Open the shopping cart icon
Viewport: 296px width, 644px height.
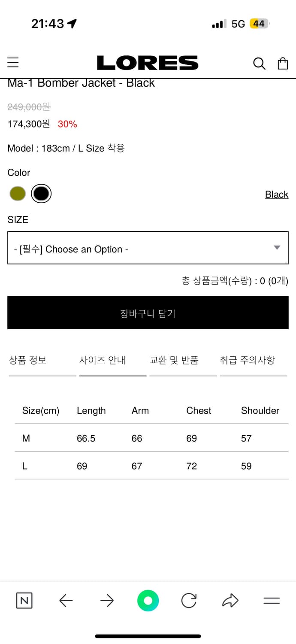283,63
